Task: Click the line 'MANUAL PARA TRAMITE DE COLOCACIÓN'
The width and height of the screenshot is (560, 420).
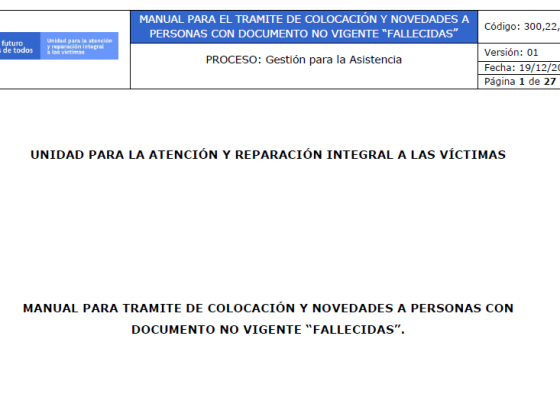Action: click(268, 308)
